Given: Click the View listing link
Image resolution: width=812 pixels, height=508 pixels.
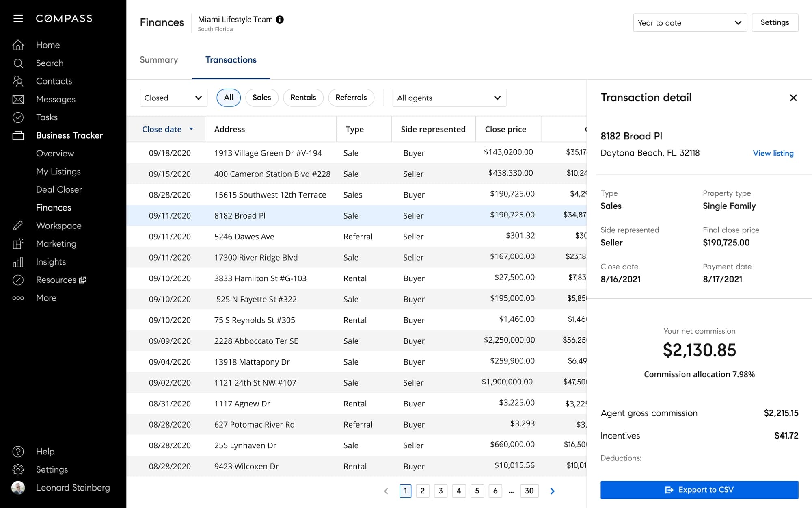Looking at the screenshot, I should tap(773, 153).
